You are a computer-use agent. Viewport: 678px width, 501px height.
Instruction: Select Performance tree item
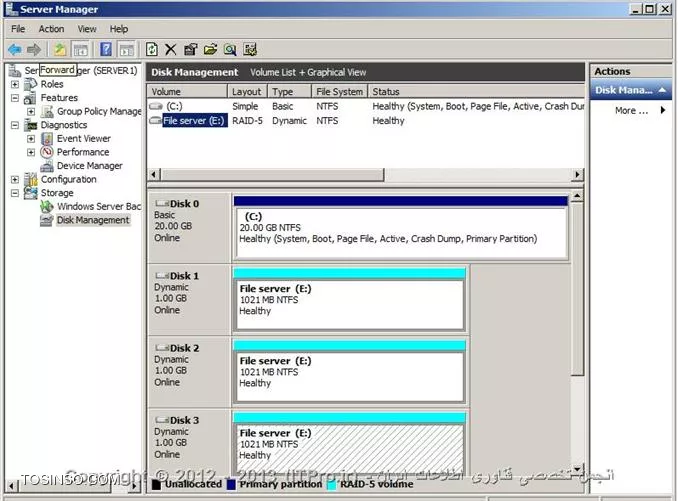tap(83, 152)
